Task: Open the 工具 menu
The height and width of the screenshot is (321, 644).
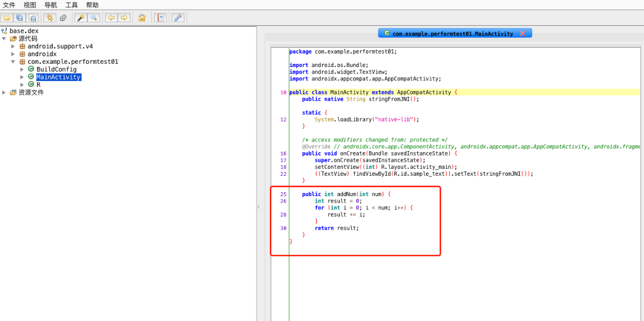Action: coord(71,5)
